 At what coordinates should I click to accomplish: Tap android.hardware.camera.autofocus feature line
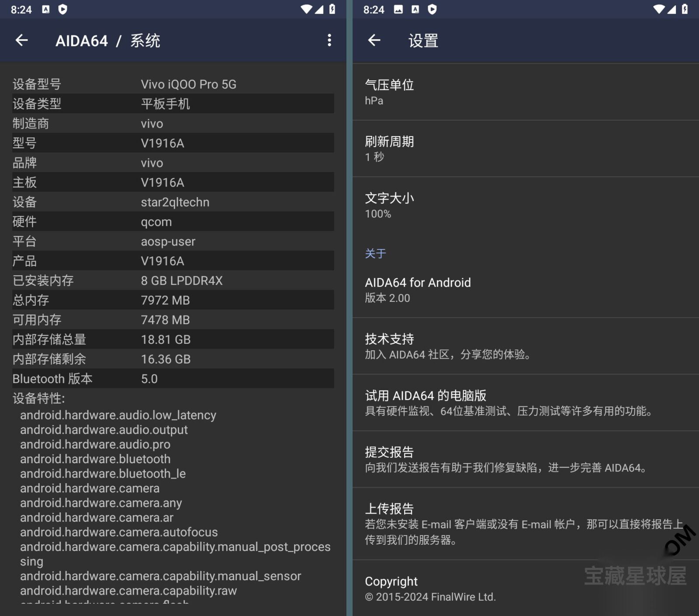point(119,532)
